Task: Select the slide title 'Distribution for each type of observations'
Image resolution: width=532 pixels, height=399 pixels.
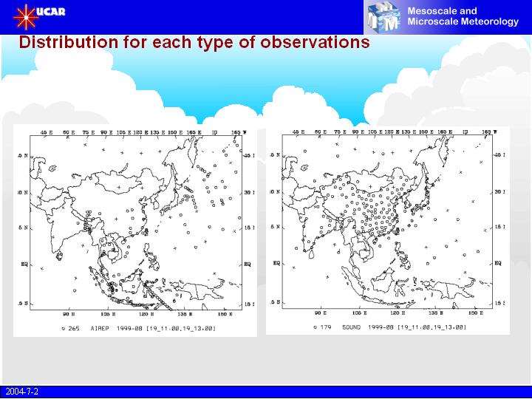Action: click(194, 43)
